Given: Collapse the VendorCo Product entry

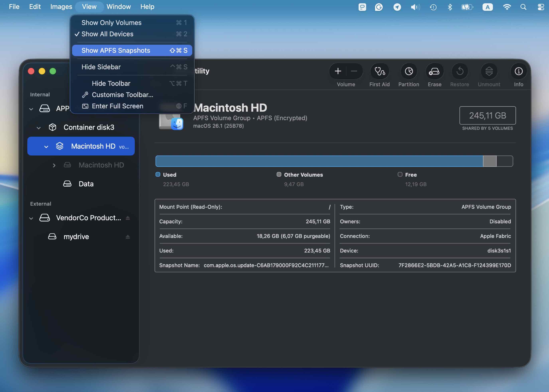Looking at the screenshot, I should (31, 218).
